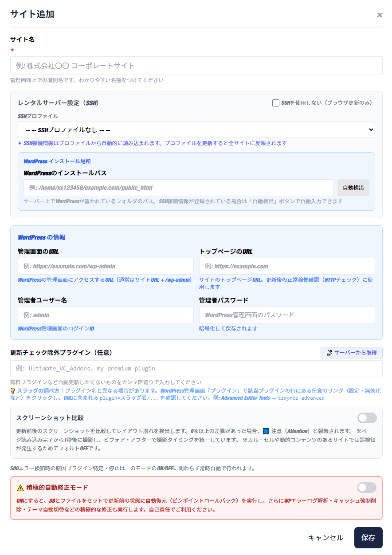Click the warning triangle icon beside 積極的自動修正モード
The height and width of the screenshot is (555, 392).
click(20, 488)
